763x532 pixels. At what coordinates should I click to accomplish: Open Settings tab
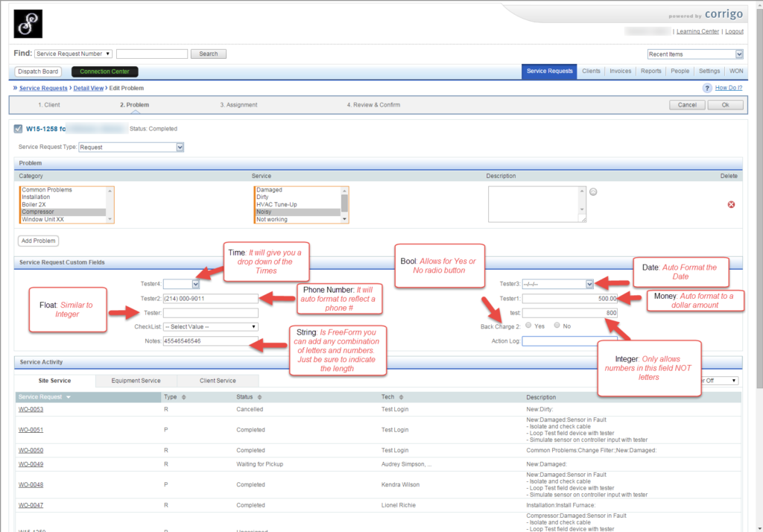pyautogui.click(x=709, y=71)
